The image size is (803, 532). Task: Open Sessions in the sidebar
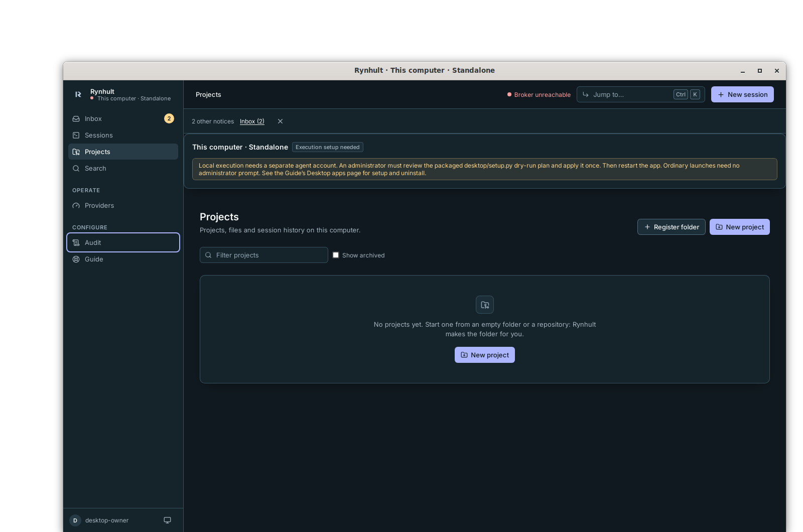click(x=123, y=135)
